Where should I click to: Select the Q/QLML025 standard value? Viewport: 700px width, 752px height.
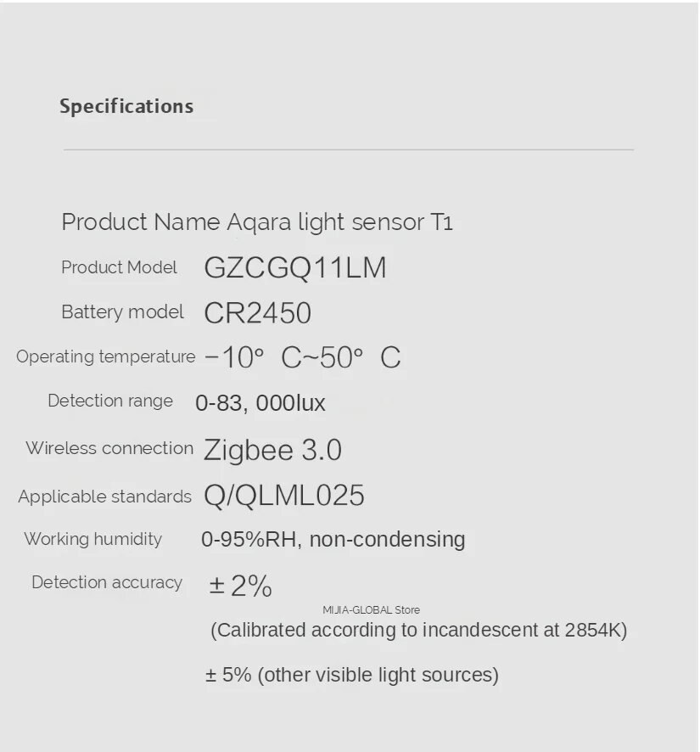(284, 496)
